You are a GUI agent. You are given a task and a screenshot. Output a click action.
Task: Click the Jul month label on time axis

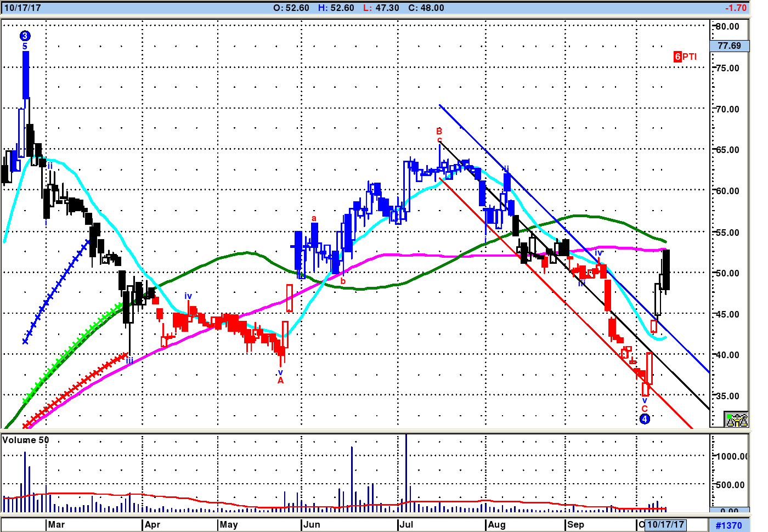coord(406,524)
